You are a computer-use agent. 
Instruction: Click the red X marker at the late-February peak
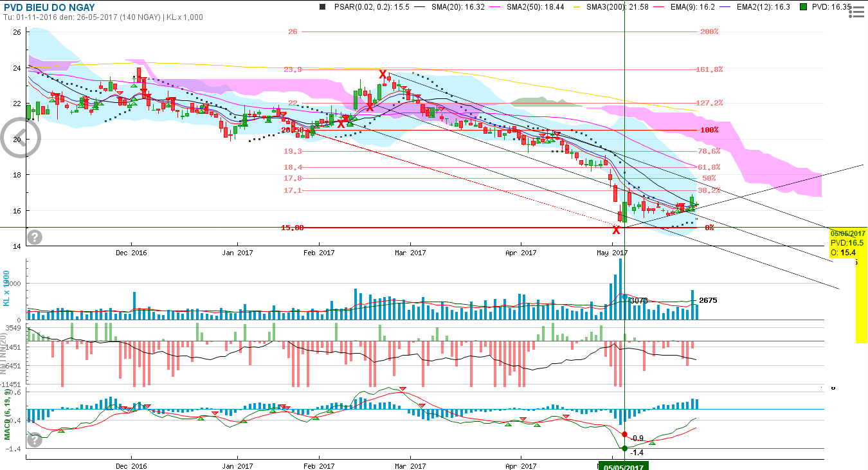click(383, 75)
